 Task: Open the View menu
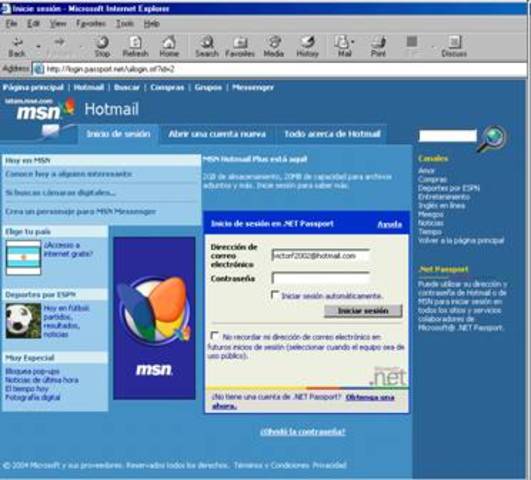point(58,24)
